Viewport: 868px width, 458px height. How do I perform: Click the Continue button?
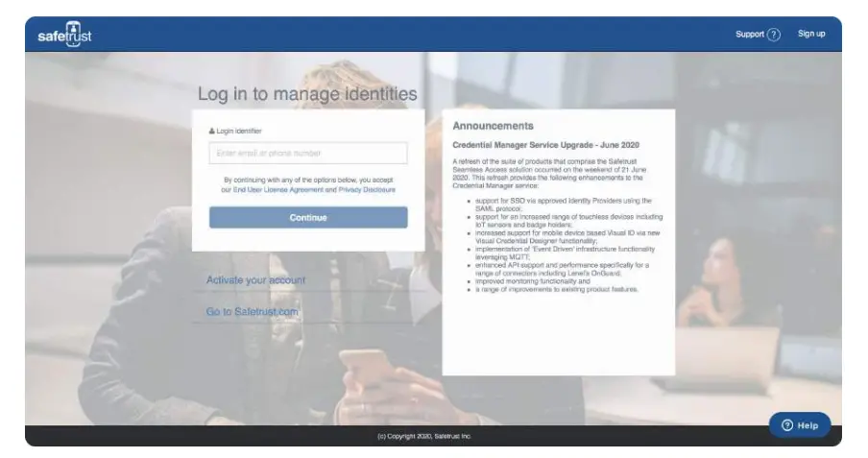point(308,218)
